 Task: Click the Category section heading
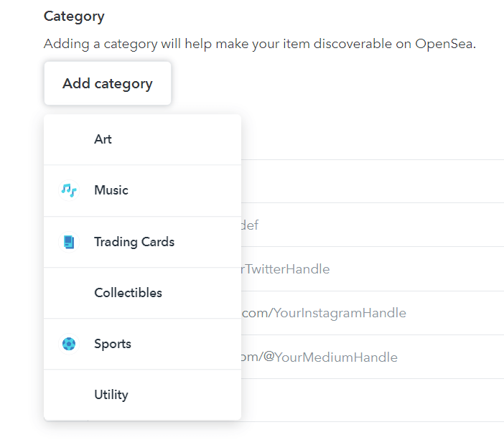pos(74,16)
